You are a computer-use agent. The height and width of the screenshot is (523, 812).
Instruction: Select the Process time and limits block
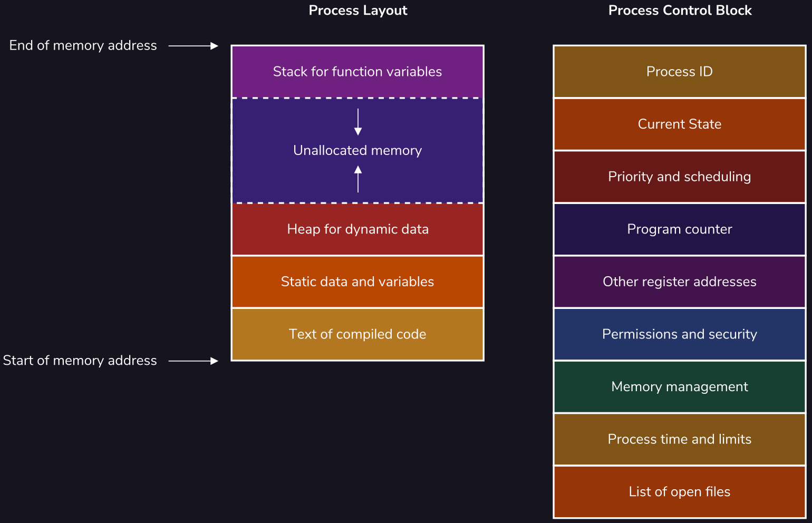pyautogui.click(x=679, y=439)
